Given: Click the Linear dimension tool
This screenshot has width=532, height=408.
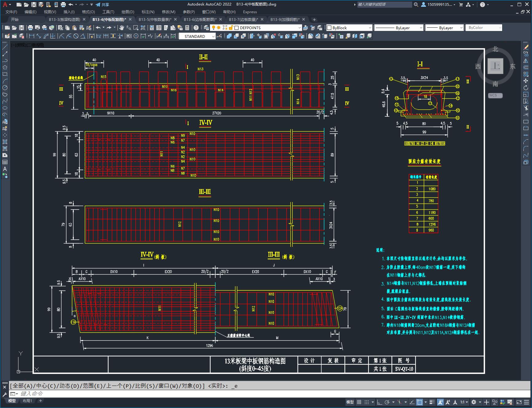Looking at the screenshot, I should (x=32, y=36).
